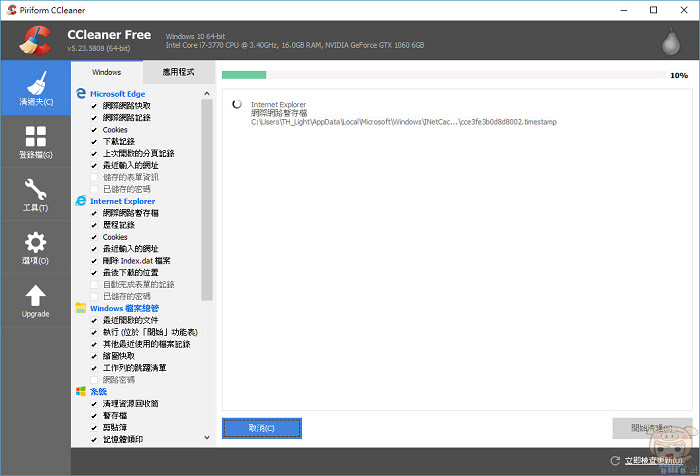Click the refresh icon beside update link
The height and width of the screenshot is (476, 700).
tap(615, 460)
